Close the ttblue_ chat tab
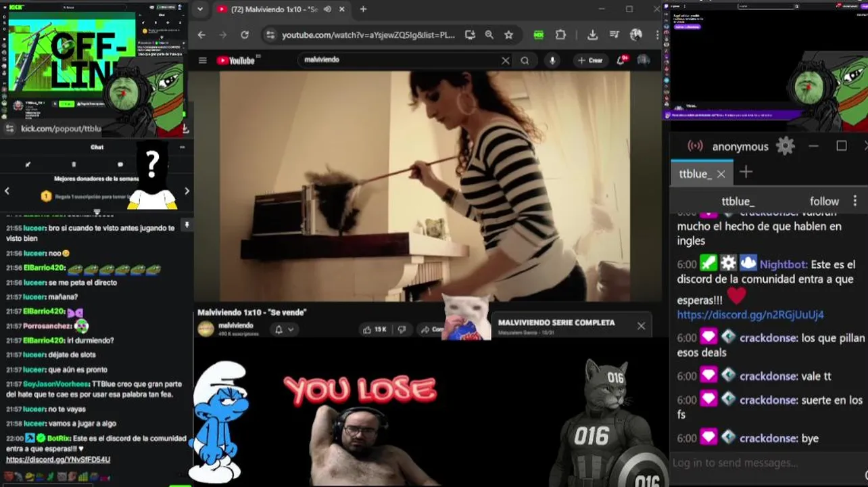This screenshot has width=868, height=487. [721, 174]
